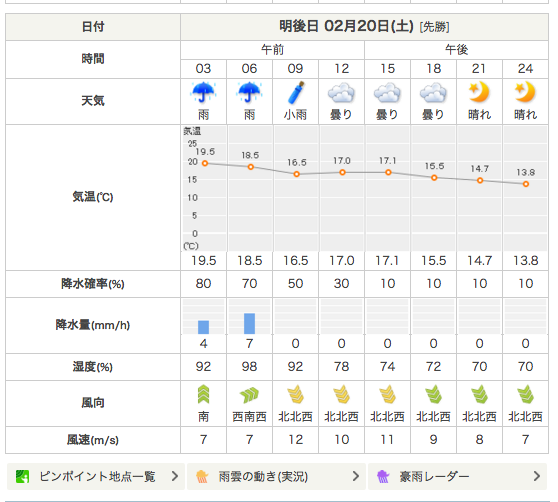Click the 24 o'clock temperature point 13.8 on graph
Viewport: 558px width, 502px height.
click(x=526, y=184)
